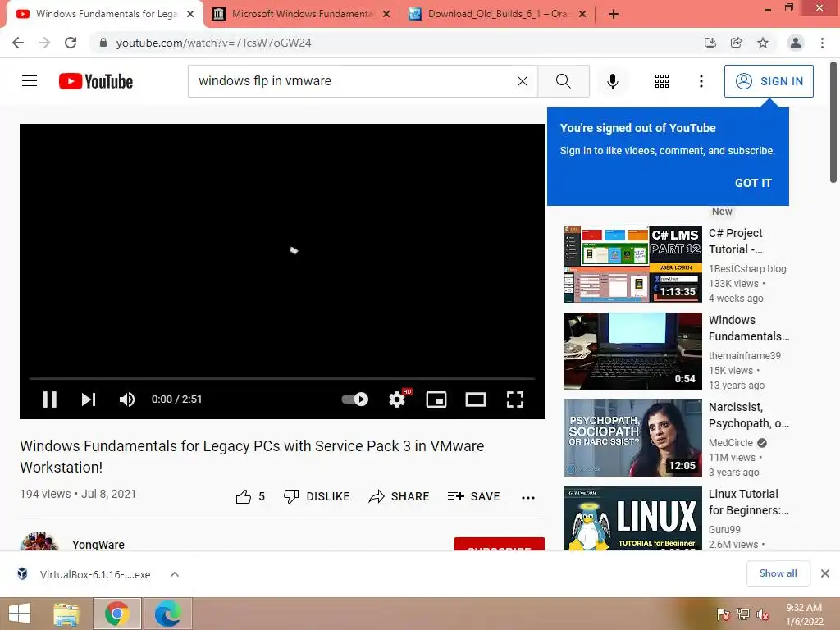Dismiss popup with Got It
This screenshot has height=630, width=840.
[x=753, y=183]
